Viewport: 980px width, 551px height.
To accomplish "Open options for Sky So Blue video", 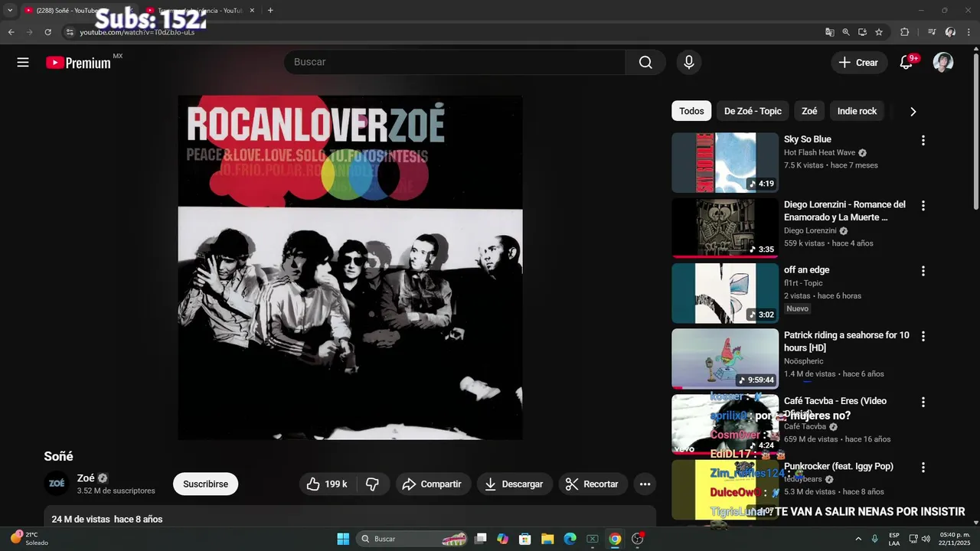I will point(923,141).
